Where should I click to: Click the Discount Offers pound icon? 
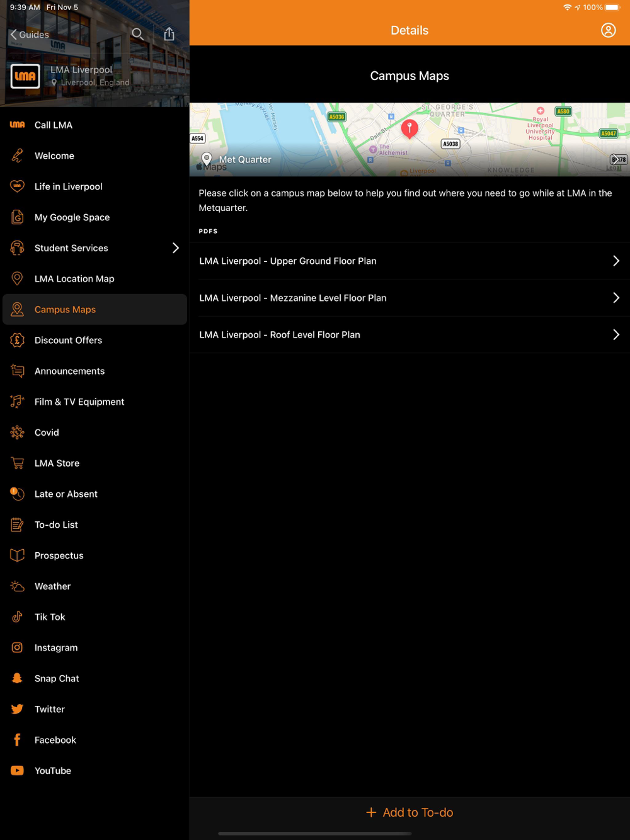pyautogui.click(x=17, y=340)
